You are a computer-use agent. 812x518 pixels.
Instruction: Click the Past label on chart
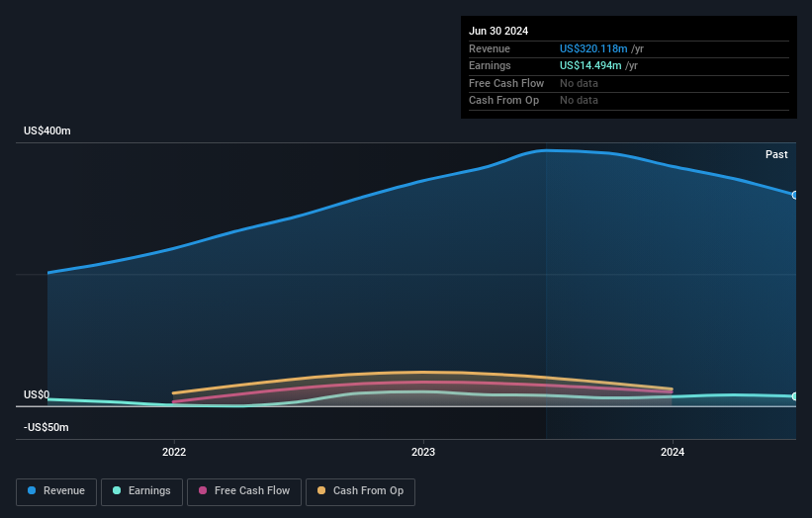pyautogui.click(x=776, y=154)
